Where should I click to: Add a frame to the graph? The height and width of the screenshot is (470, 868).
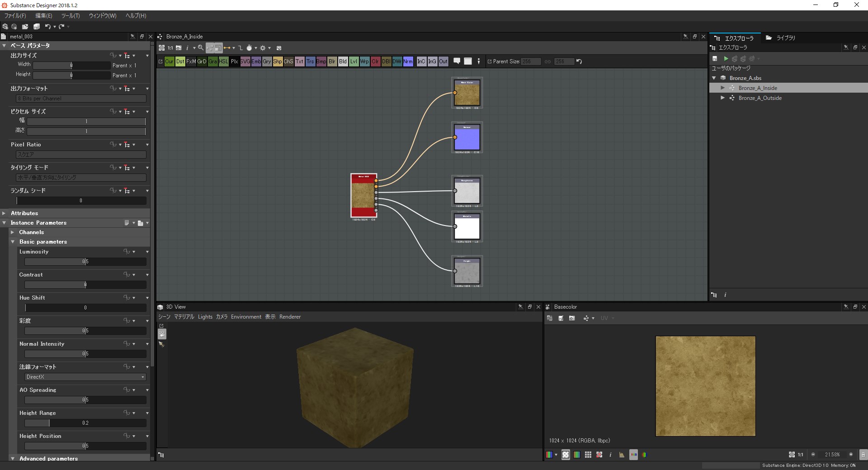(x=468, y=61)
